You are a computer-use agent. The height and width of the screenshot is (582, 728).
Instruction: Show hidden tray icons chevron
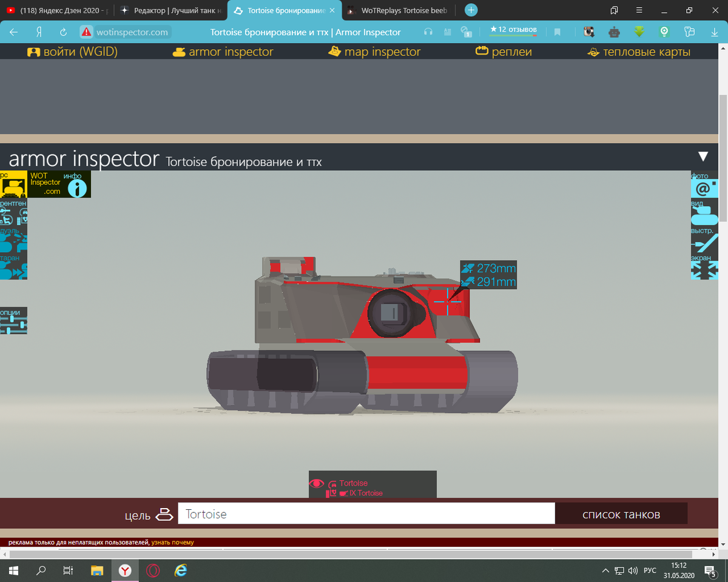click(x=605, y=570)
